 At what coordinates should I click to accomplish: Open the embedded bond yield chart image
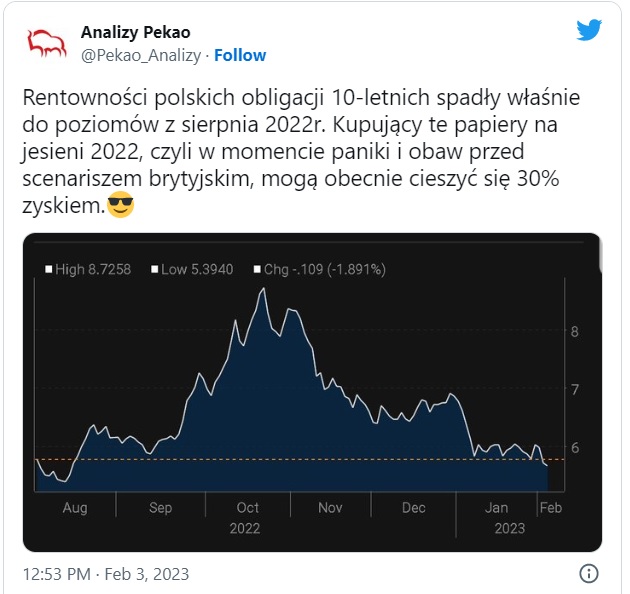click(312, 392)
